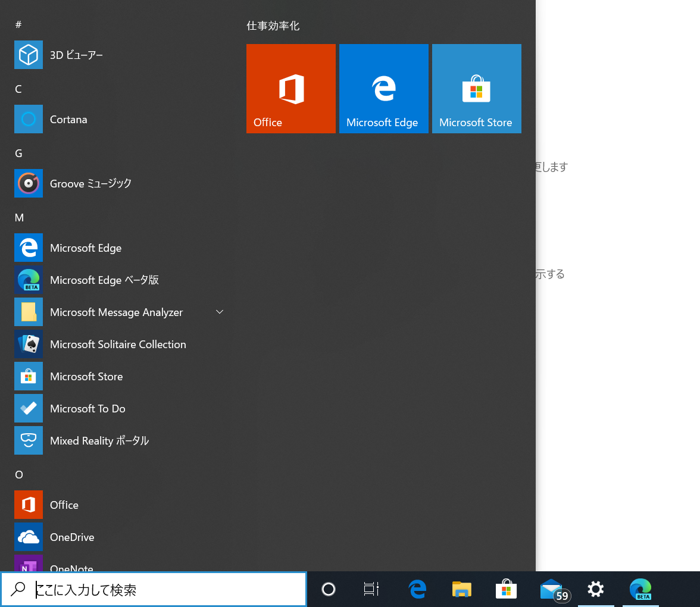Viewport: 700px width, 607px height.
Task: Click the O letter header
Action: click(19, 474)
